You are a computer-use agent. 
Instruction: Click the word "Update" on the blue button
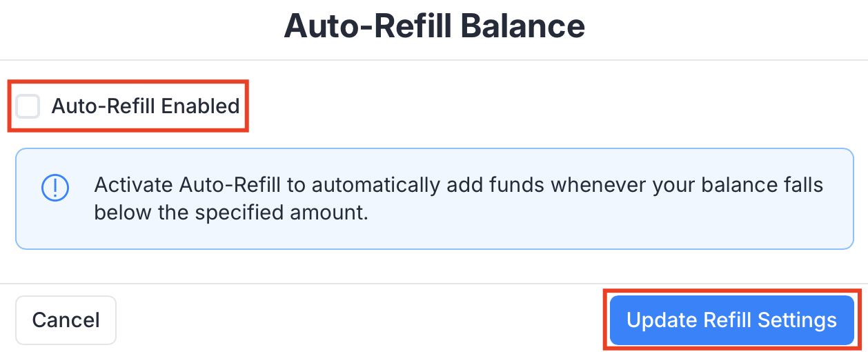coord(661,320)
